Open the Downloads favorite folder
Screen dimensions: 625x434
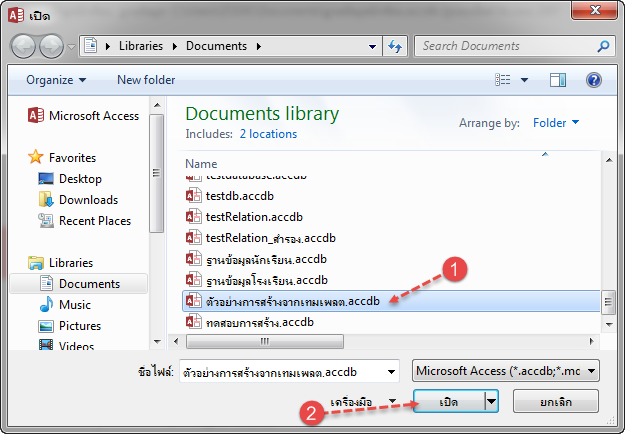tap(88, 200)
